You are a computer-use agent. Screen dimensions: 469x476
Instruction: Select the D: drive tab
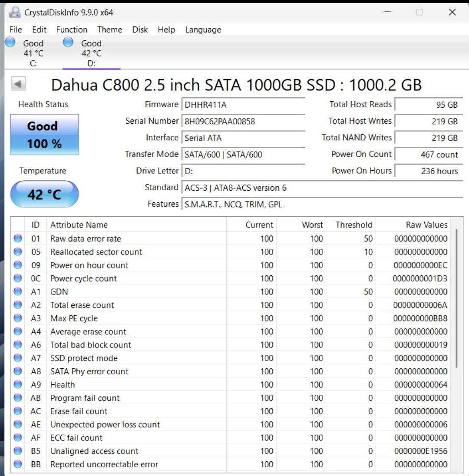coord(91,53)
